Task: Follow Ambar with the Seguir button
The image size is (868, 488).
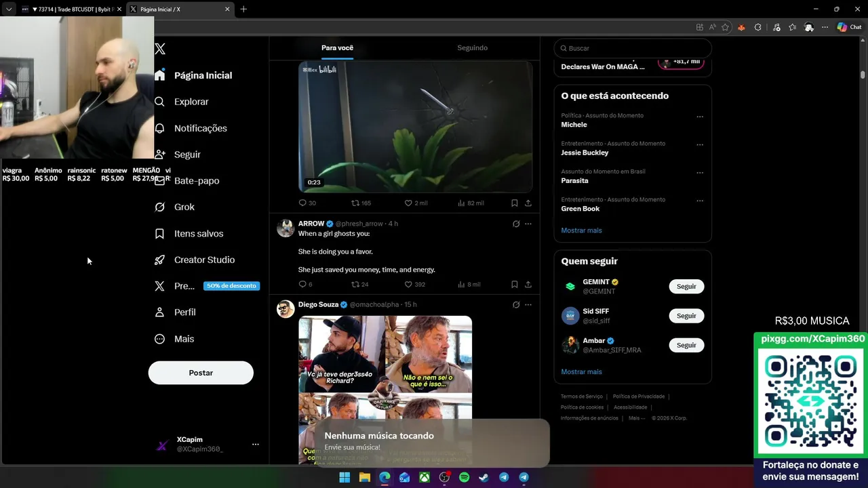Action: 686,345
